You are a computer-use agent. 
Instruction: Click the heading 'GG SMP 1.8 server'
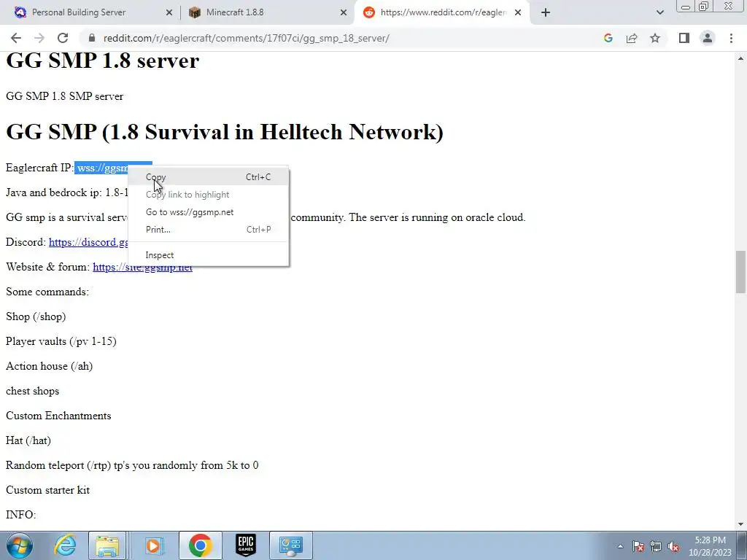coord(102,61)
